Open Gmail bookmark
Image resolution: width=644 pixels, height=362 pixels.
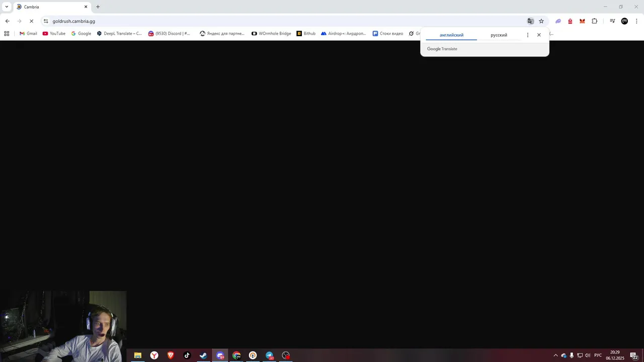coord(28,34)
